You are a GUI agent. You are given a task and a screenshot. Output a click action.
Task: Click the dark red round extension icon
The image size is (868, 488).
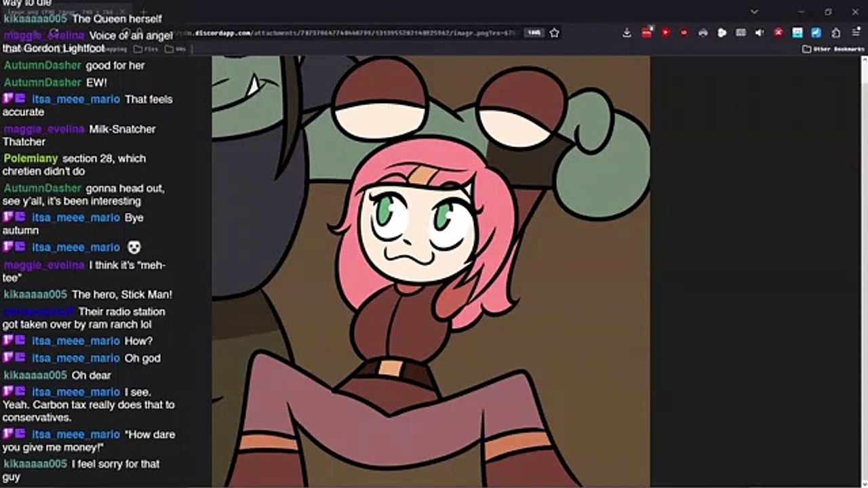click(684, 33)
